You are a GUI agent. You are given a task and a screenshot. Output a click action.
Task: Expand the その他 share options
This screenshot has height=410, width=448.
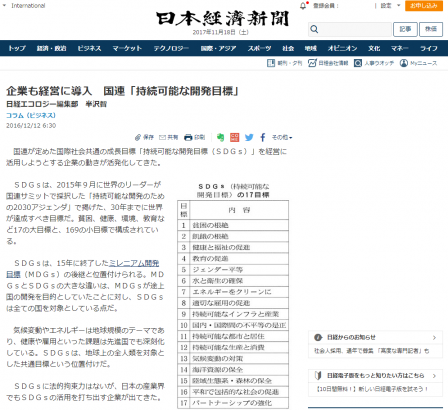pyautogui.click(x=282, y=137)
